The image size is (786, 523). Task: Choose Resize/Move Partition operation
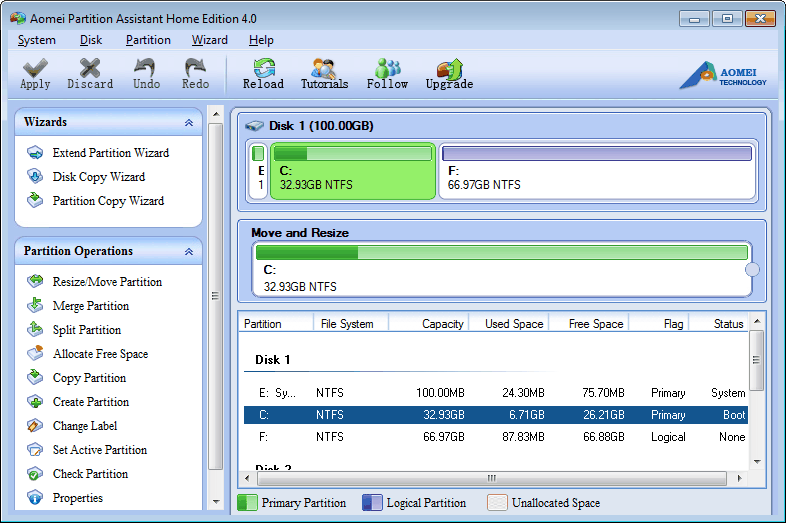click(x=107, y=282)
